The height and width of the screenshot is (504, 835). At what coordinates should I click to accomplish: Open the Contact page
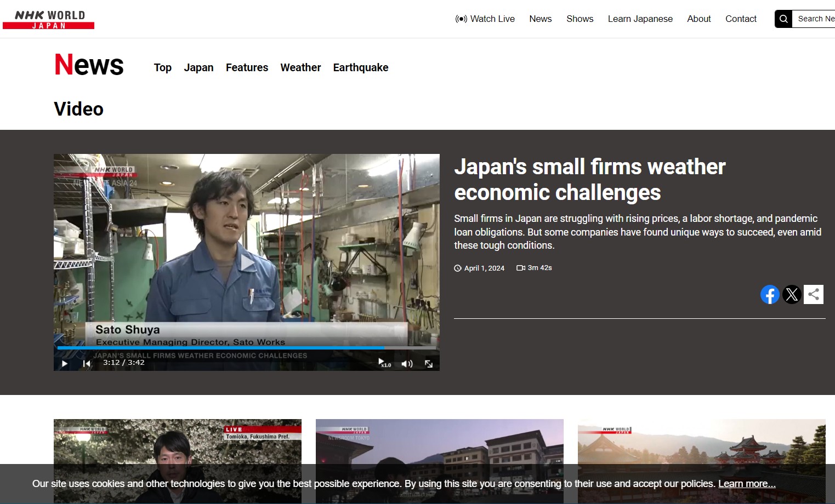tap(741, 19)
